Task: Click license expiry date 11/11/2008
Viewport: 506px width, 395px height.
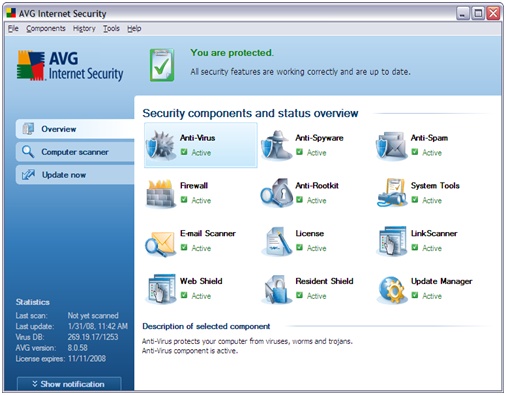Action: 87,359
